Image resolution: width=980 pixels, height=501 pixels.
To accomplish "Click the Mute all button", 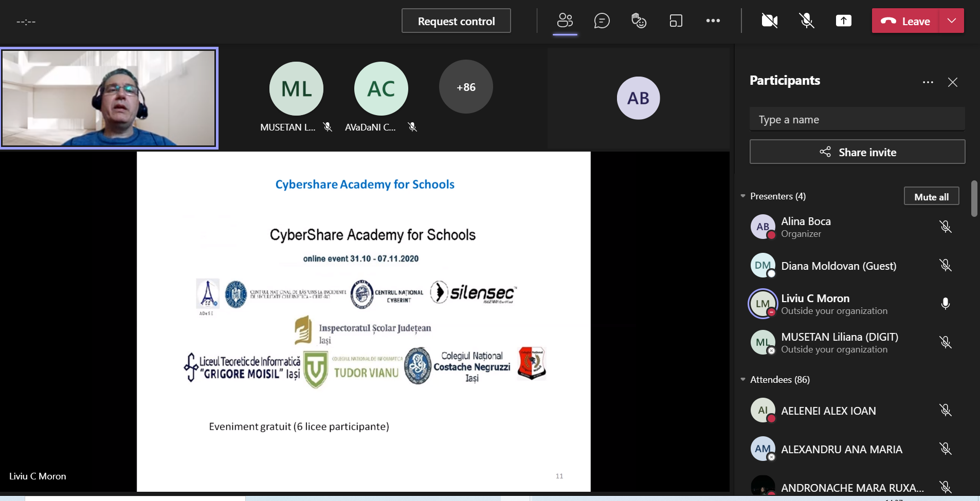I will [x=931, y=197].
